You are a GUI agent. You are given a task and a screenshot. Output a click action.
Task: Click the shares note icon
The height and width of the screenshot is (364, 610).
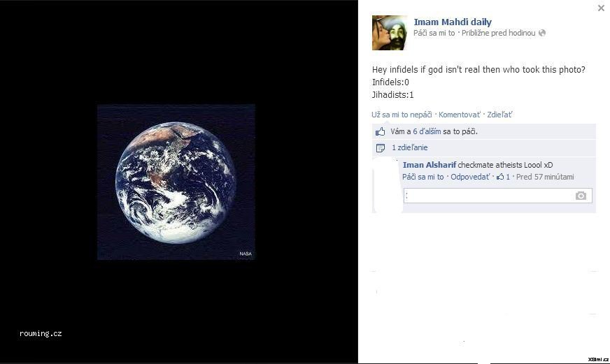(381, 148)
